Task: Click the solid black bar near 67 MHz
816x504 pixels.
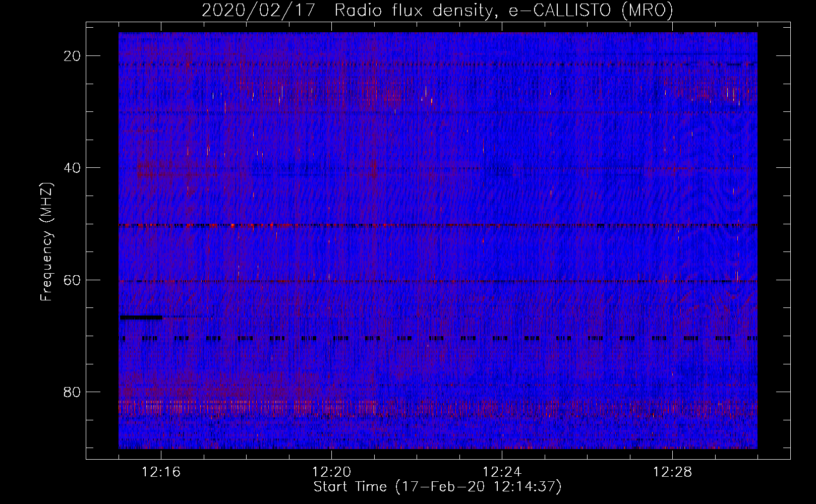Action: point(141,318)
